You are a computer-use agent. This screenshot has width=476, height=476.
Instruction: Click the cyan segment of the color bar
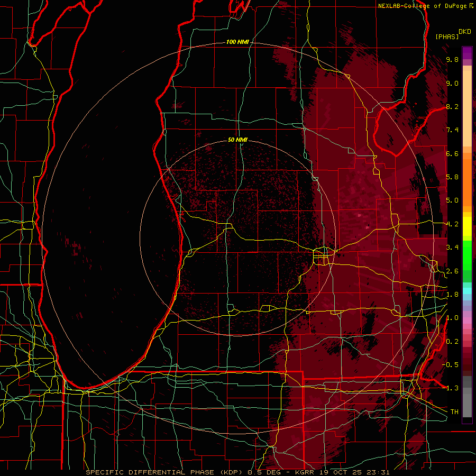(467, 290)
